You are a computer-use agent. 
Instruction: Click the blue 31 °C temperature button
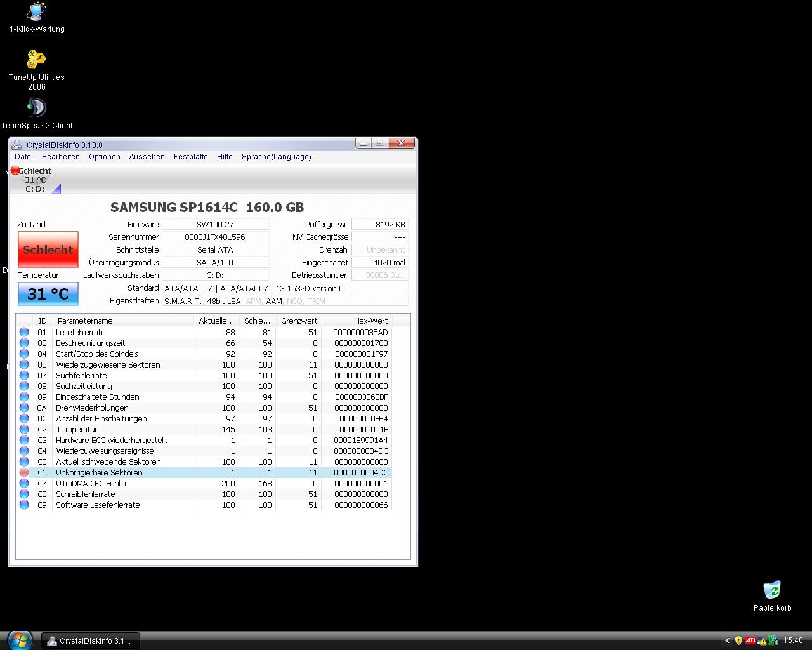[x=48, y=294]
